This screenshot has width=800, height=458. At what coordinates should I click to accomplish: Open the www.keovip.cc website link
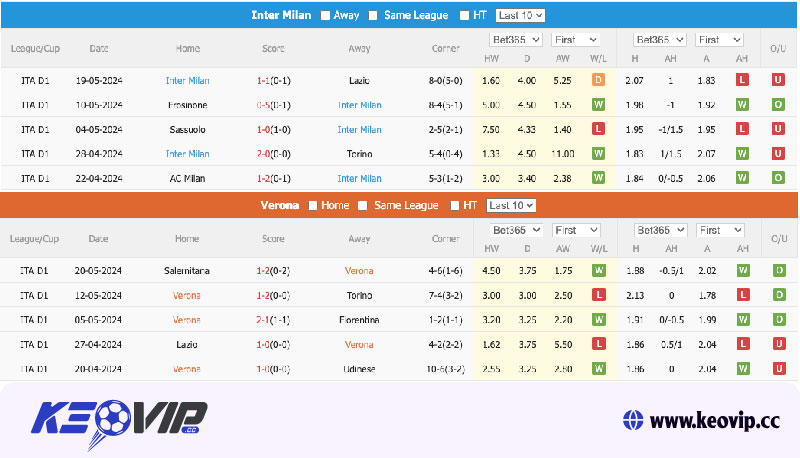714,420
